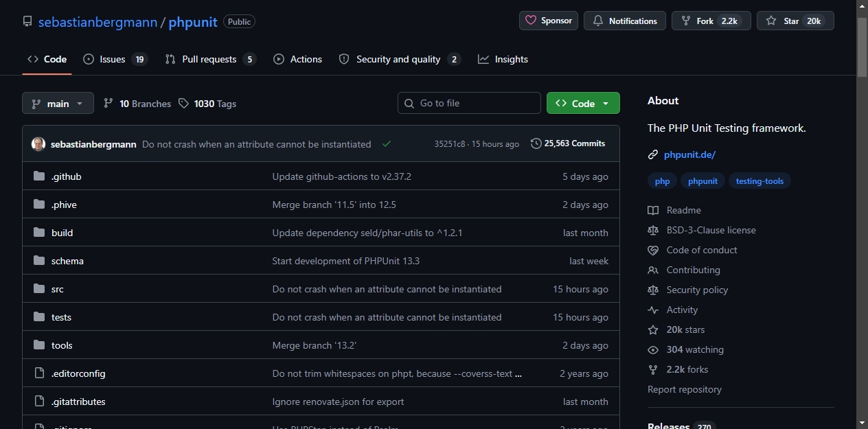
Task: Click 'Merge branch '11.5' into 12.5' commit message
Action: pyautogui.click(x=334, y=205)
